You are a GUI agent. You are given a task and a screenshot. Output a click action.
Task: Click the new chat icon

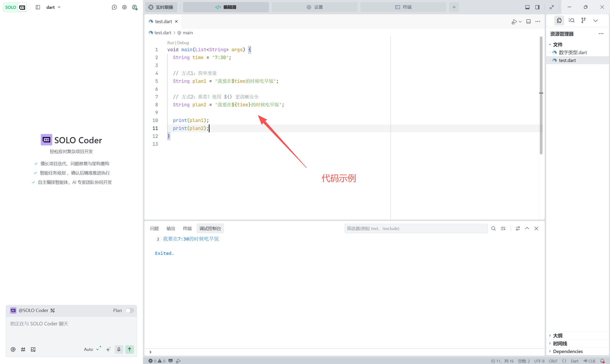click(x=114, y=7)
